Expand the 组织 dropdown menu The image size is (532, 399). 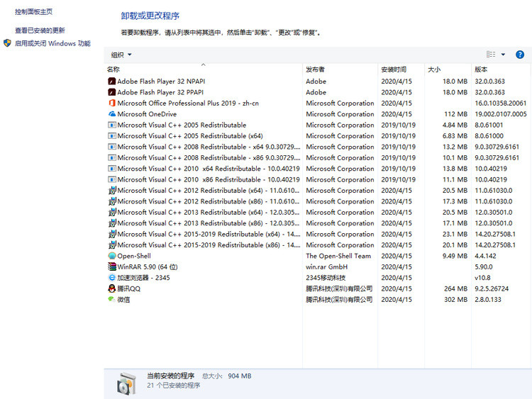click(x=121, y=55)
